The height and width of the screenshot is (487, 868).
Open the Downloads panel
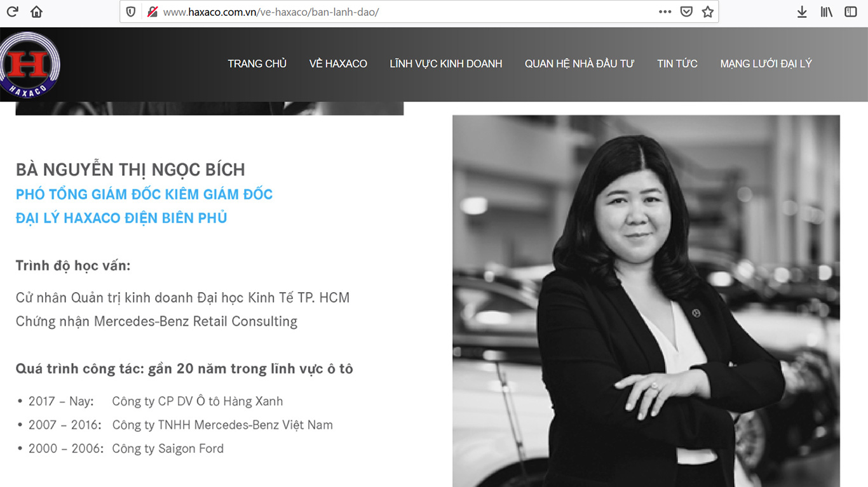tap(802, 11)
